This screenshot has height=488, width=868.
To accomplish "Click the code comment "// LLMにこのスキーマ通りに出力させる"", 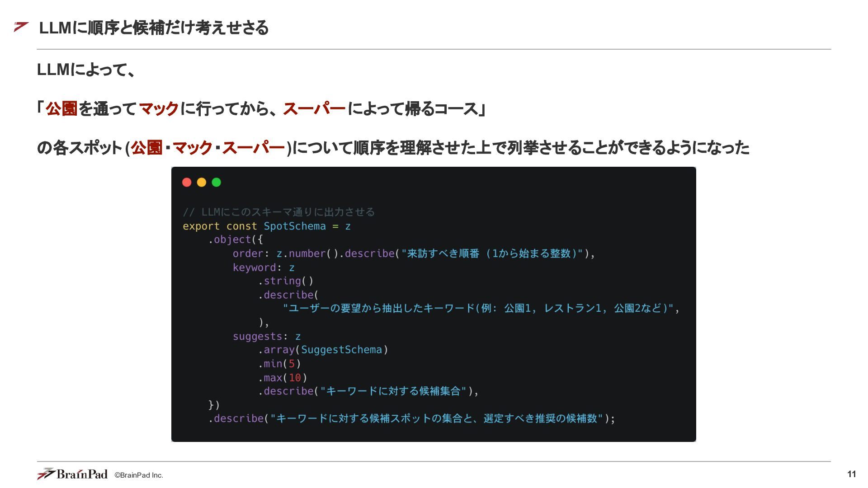I will 279,212.
